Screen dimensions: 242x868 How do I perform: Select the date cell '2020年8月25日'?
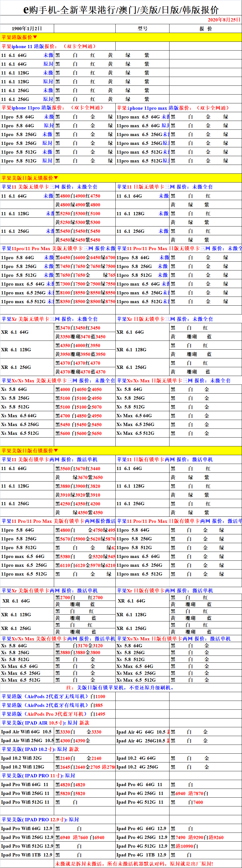pos(224,20)
